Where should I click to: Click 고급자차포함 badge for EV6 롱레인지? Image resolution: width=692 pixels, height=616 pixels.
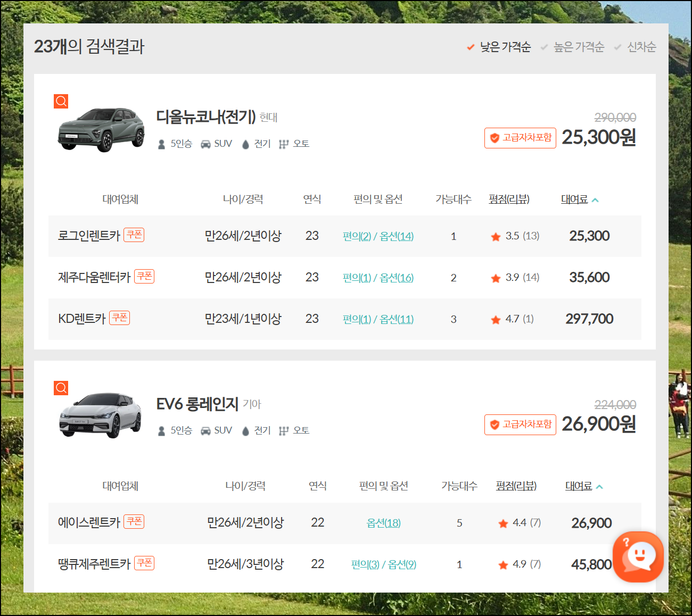(x=520, y=424)
